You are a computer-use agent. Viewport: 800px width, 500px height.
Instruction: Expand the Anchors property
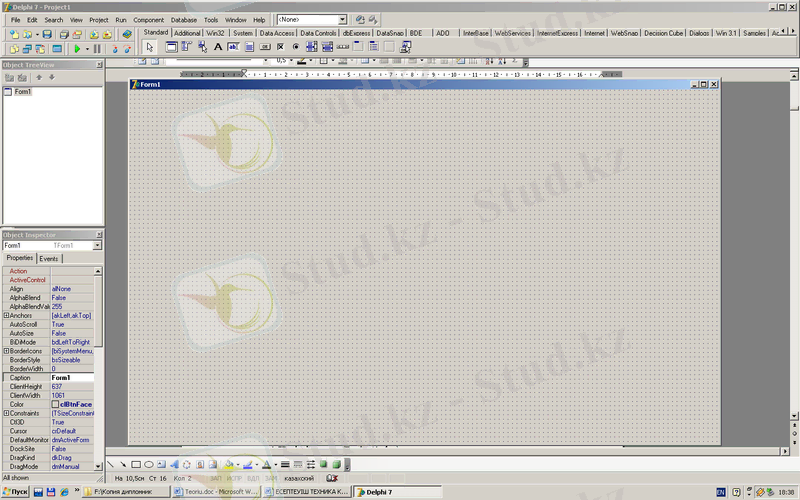(6, 316)
